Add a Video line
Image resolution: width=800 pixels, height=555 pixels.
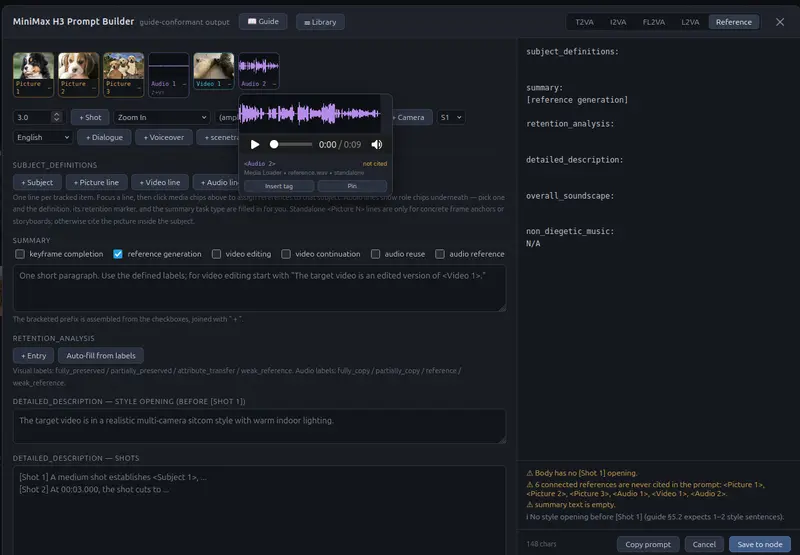click(160, 182)
